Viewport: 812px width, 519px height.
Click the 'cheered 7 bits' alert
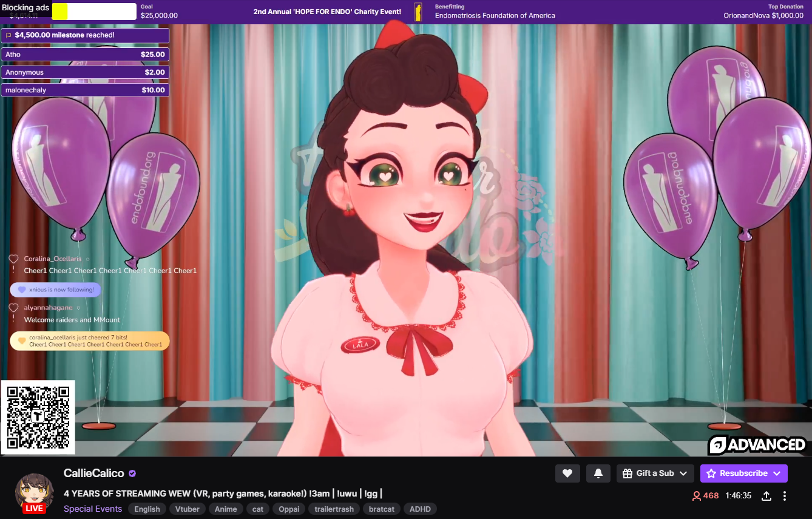click(x=90, y=341)
